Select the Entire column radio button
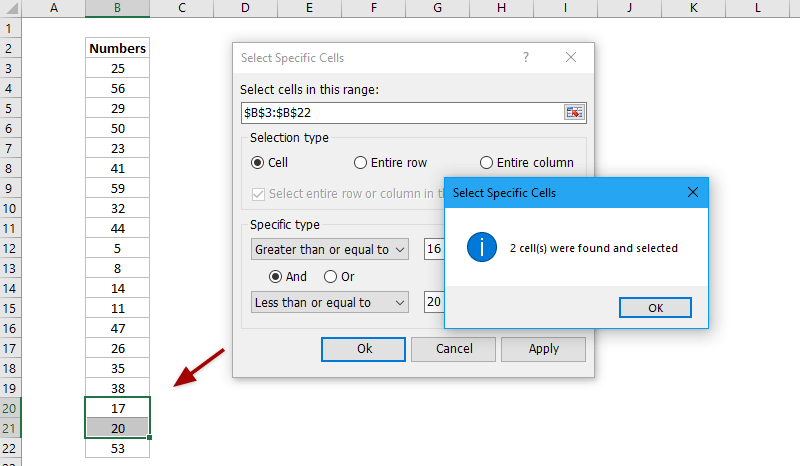 click(486, 163)
